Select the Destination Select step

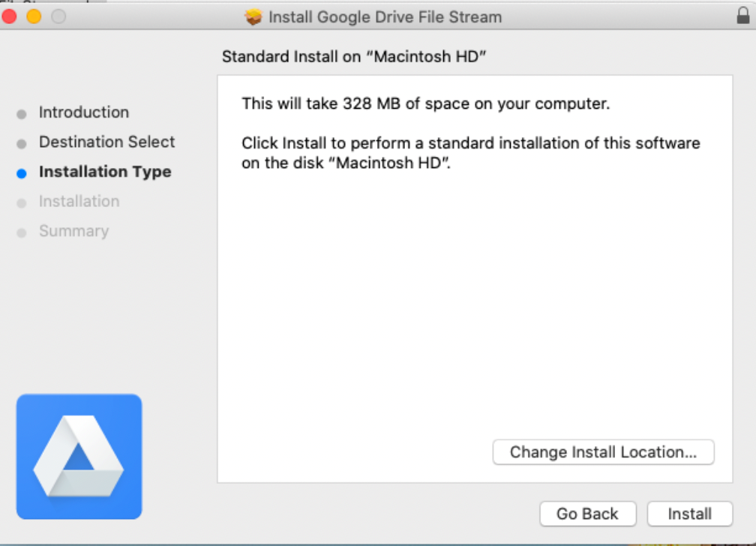(x=106, y=142)
